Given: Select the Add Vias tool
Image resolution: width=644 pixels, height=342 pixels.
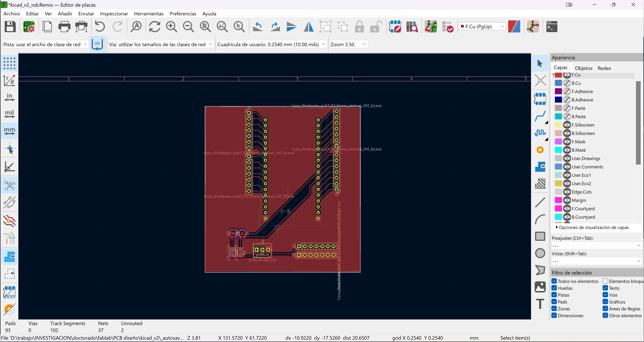Looking at the screenshot, I should [x=540, y=150].
